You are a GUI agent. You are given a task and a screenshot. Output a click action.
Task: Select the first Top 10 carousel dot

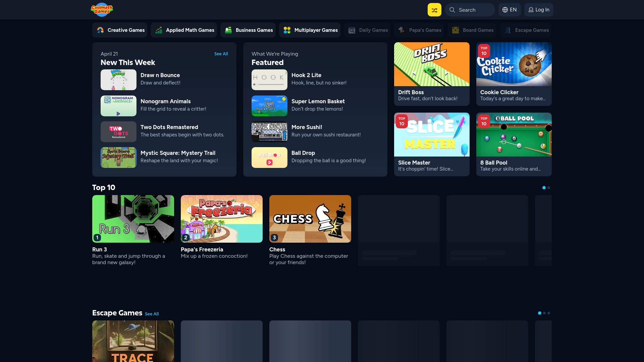544,188
